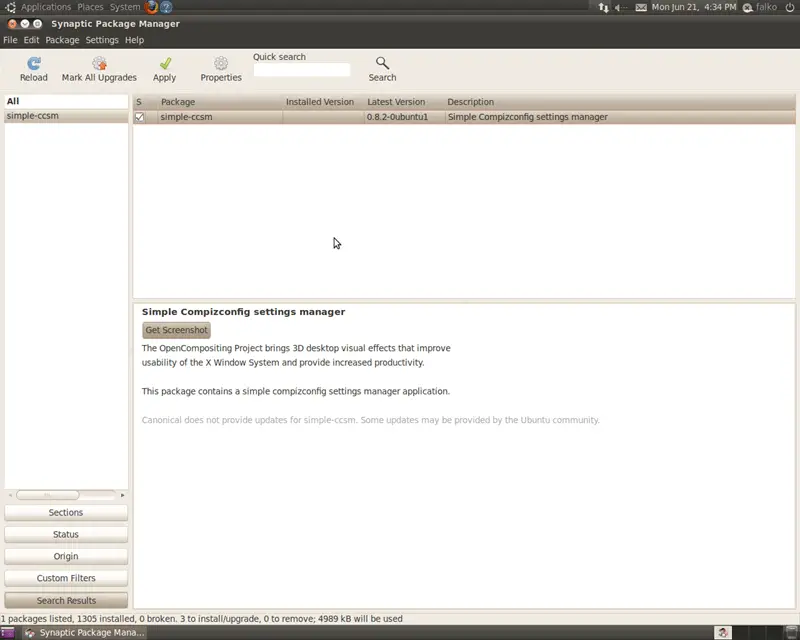Sort by Installed Version column header
800x640 pixels.
click(x=323, y=102)
